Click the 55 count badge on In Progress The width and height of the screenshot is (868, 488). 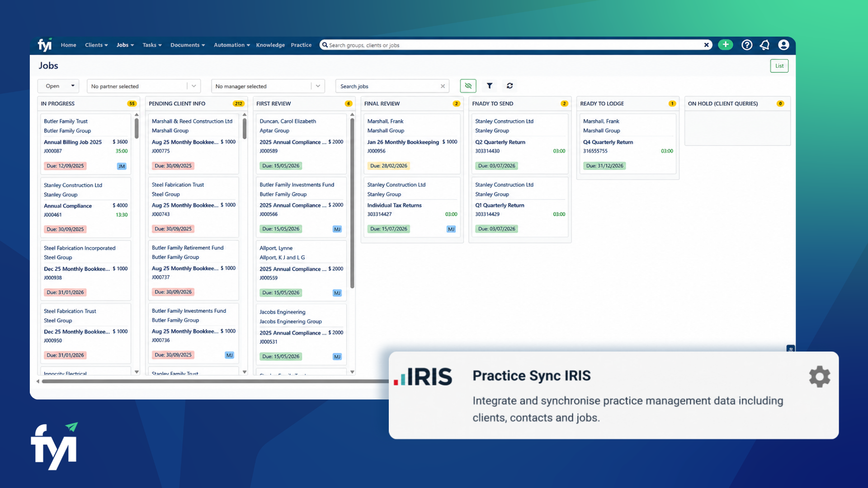[132, 103]
